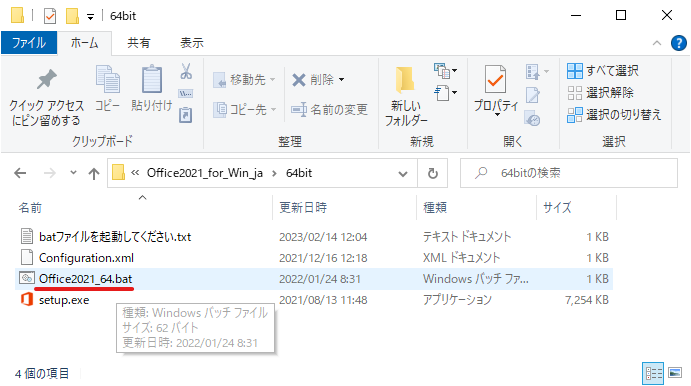Click 7,254 KB size cell
The image size is (691, 386).
pyautogui.click(x=587, y=300)
